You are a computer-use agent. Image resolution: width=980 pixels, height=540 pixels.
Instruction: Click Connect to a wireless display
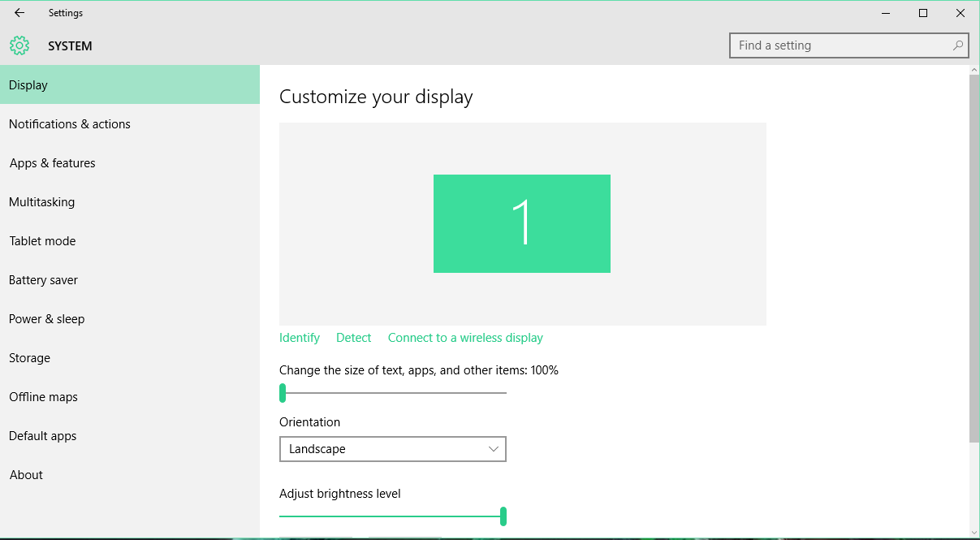[465, 338]
